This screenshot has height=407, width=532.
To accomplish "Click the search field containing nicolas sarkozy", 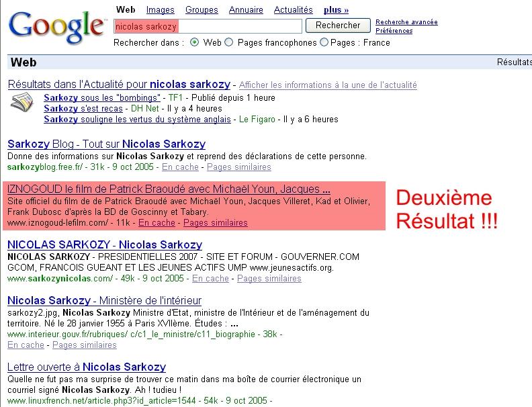I will coord(208,26).
